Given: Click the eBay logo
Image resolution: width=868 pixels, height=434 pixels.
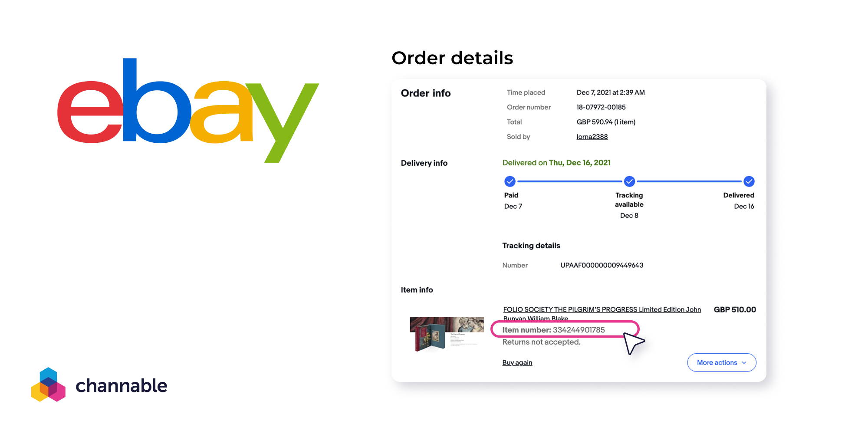Looking at the screenshot, I should (x=188, y=110).
